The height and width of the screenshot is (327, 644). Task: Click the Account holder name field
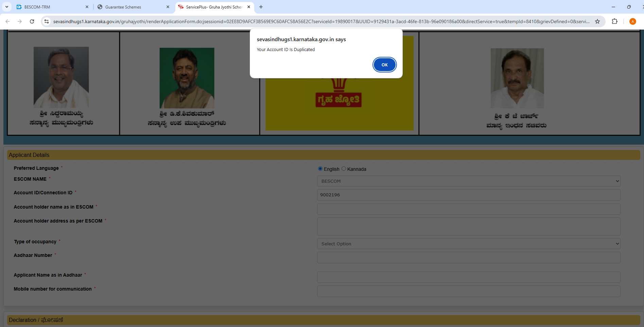(469, 209)
